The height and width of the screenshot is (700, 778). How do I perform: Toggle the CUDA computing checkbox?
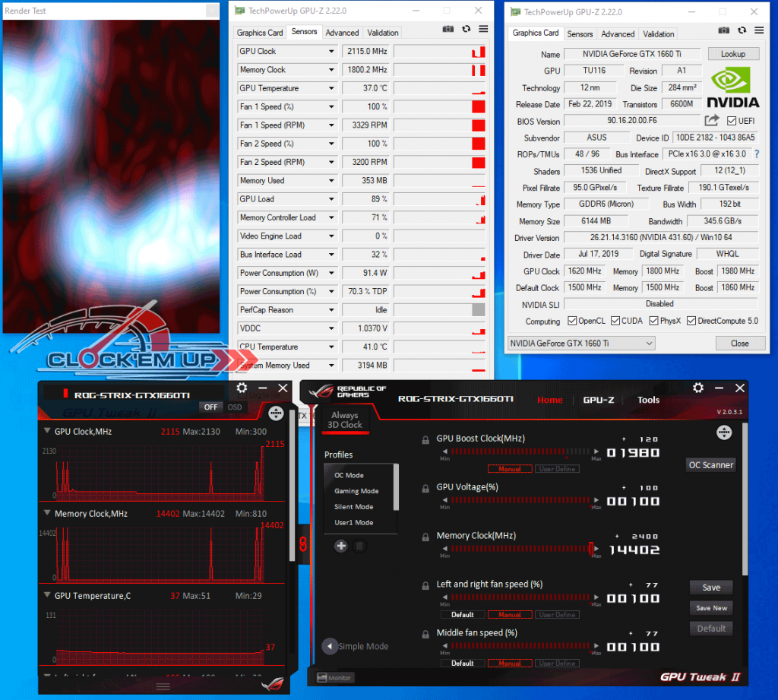point(616,321)
